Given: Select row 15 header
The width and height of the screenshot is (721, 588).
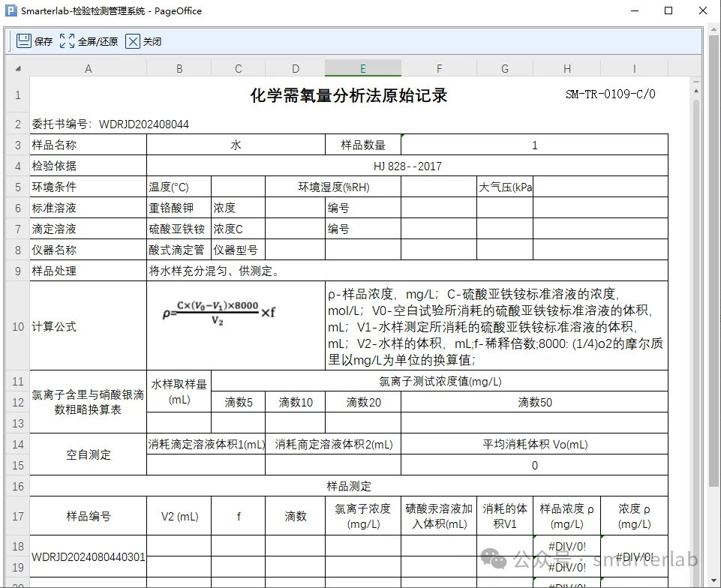Looking at the screenshot, I should click(18, 465).
